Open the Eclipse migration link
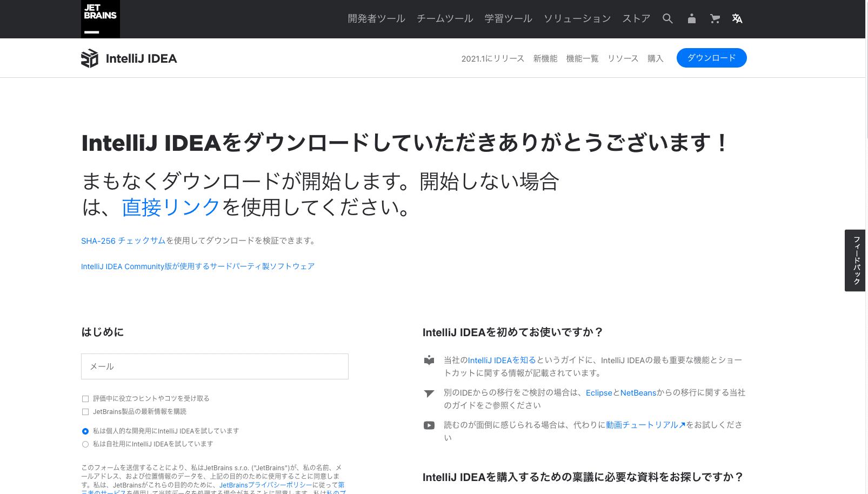This screenshot has height=494, width=868. coord(599,393)
